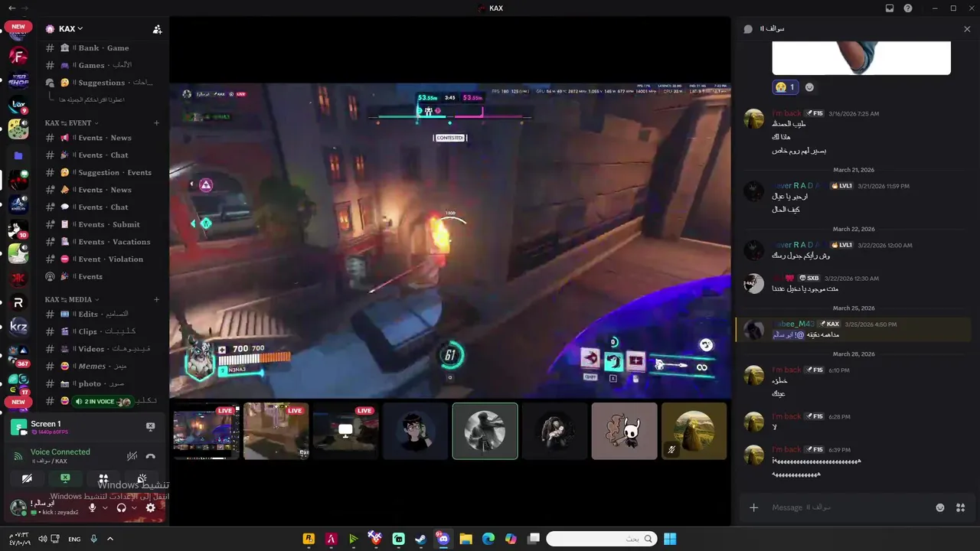Click the invite members icon beside KAX
Viewport: 980px width, 551px height.
[157, 29]
